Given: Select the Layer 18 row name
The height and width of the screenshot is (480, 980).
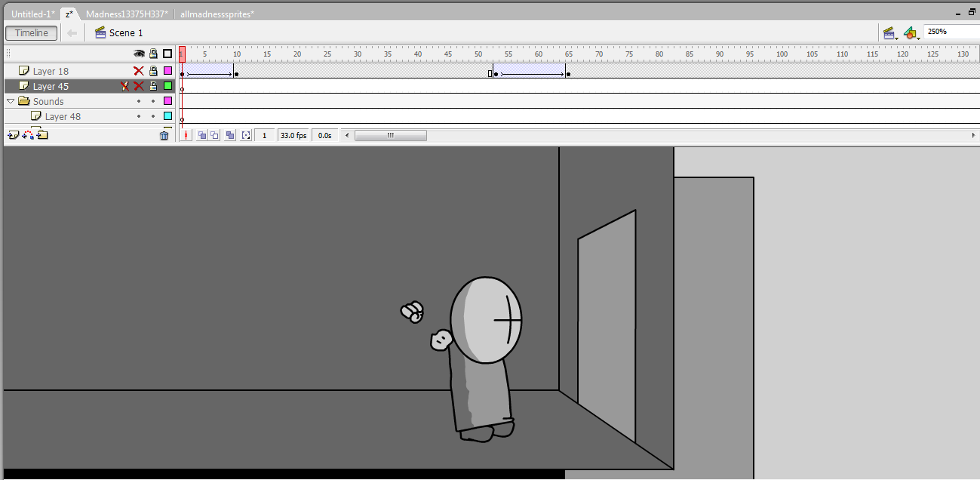Looking at the screenshot, I should pos(51,71).
